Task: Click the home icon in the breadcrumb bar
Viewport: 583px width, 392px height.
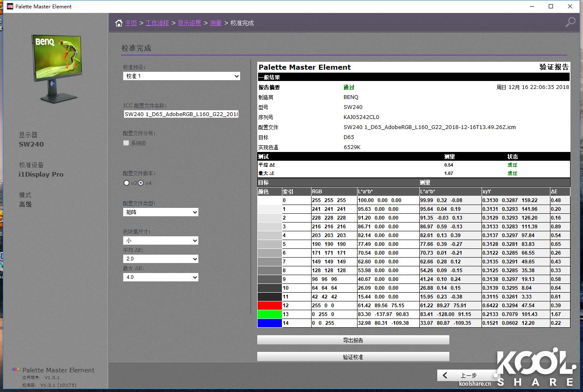Action: click(x=119, y=23)
